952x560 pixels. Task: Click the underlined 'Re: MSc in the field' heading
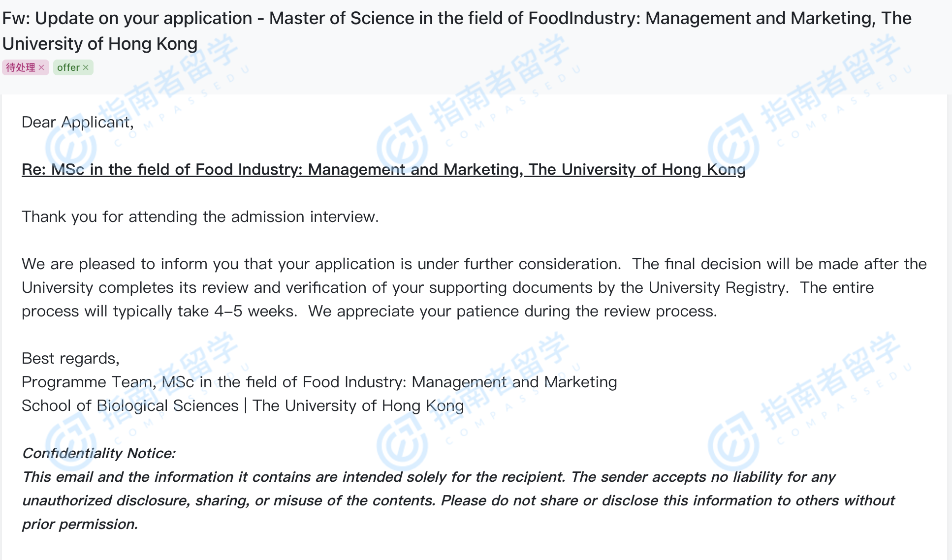[x=383, y=169]
